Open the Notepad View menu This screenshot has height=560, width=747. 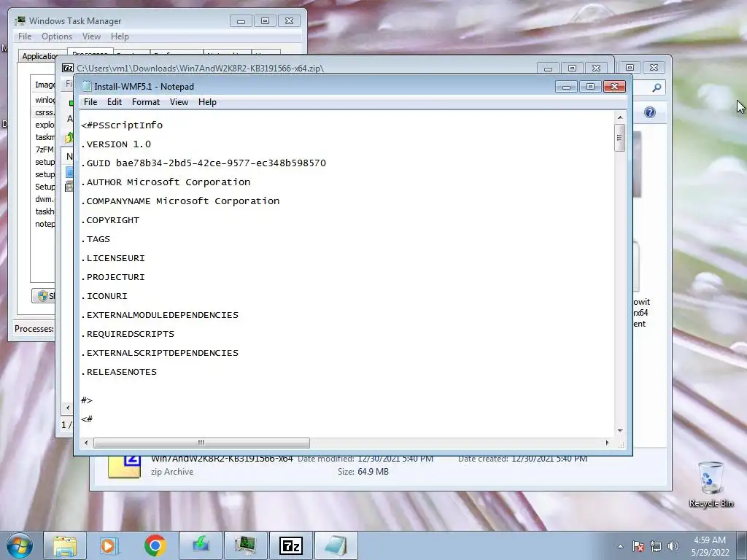pos(179,102)
